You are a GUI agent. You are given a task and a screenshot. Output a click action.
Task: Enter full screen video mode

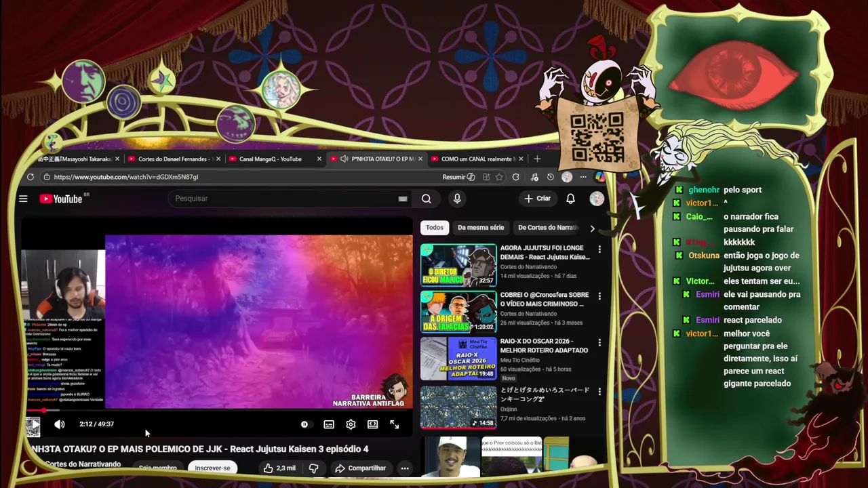[395, 424]
